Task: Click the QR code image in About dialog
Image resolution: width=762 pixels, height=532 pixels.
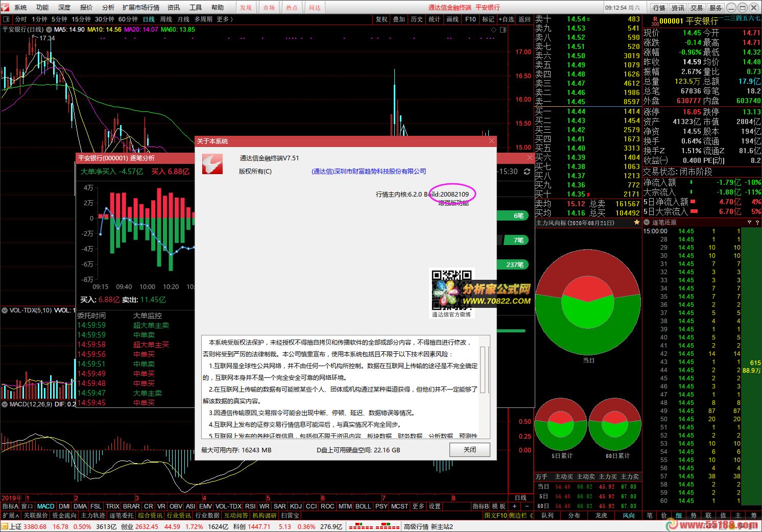Action: [453, 289]
